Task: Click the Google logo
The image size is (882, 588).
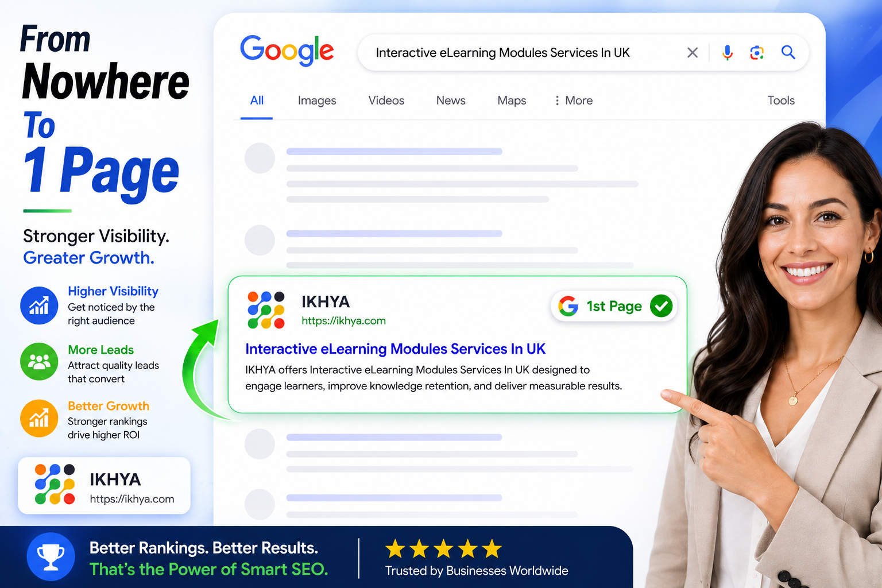Action: [x=287, y=51]
